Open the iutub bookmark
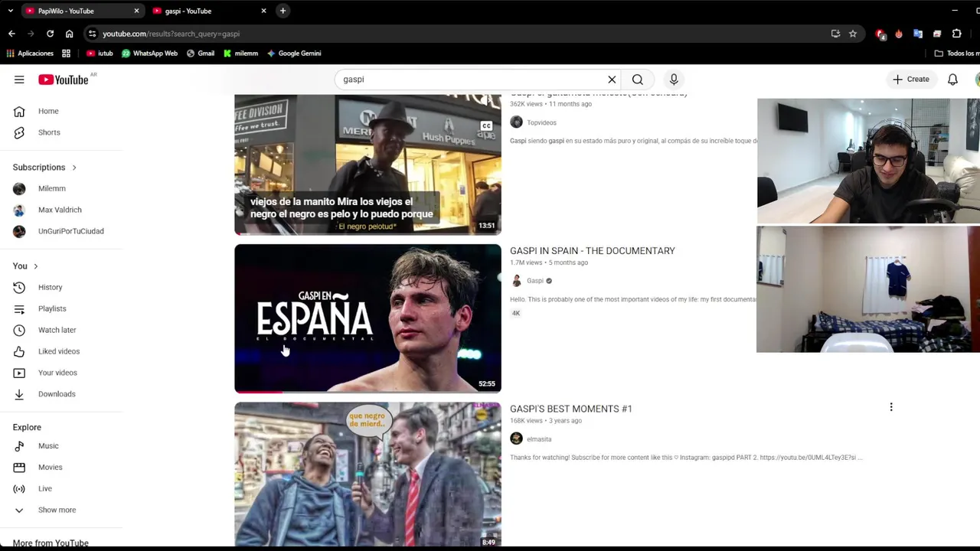The width and height of the screenshot is (980, 551). tap(100, 54)
